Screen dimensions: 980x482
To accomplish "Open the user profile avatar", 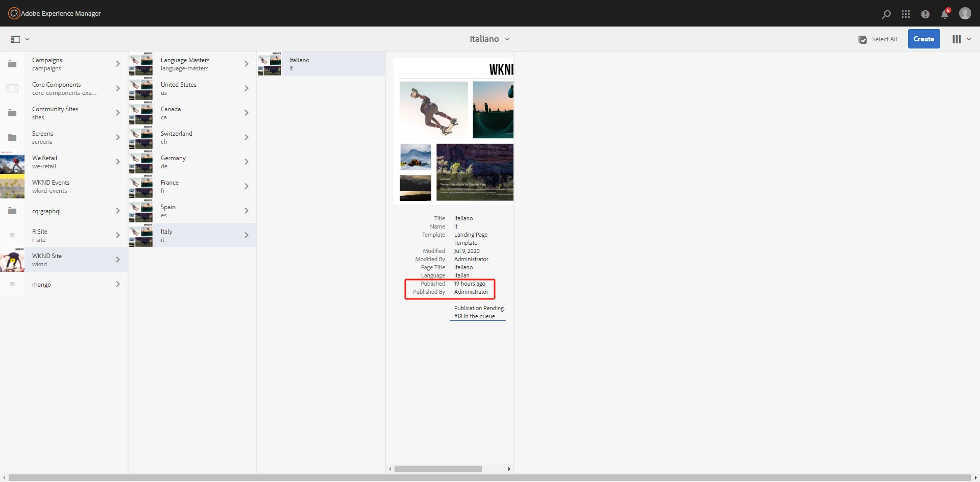I will pos(965,14).
